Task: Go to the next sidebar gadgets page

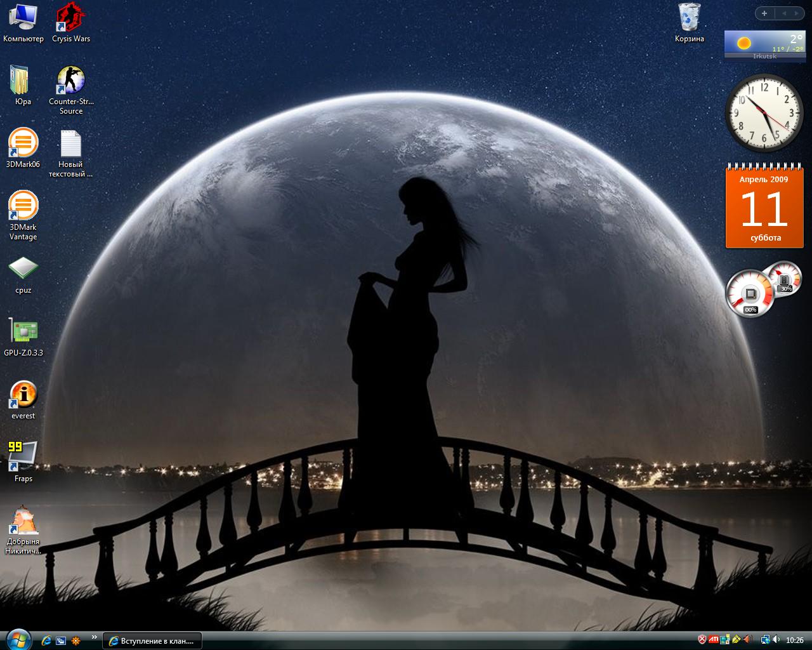Action: pyautogui.click(x=797, y=13)
